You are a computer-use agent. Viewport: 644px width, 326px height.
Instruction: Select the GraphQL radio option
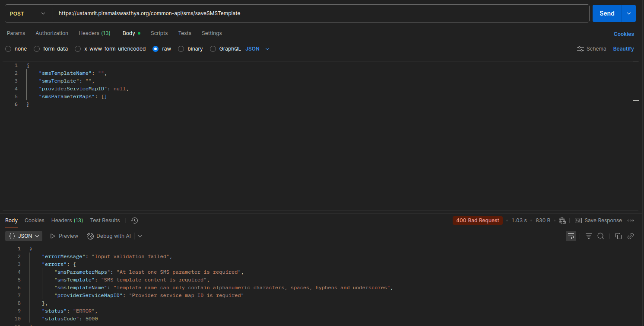213,49
